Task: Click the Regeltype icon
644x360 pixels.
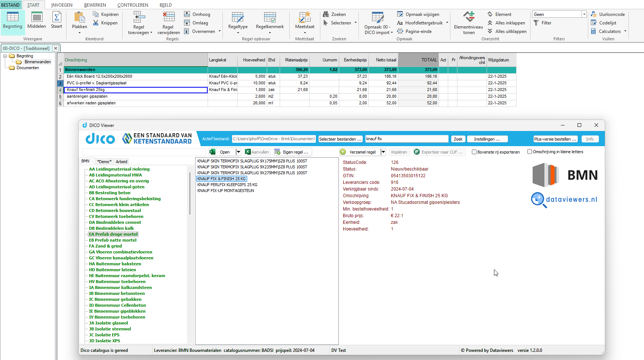Action: click(238, 17)
